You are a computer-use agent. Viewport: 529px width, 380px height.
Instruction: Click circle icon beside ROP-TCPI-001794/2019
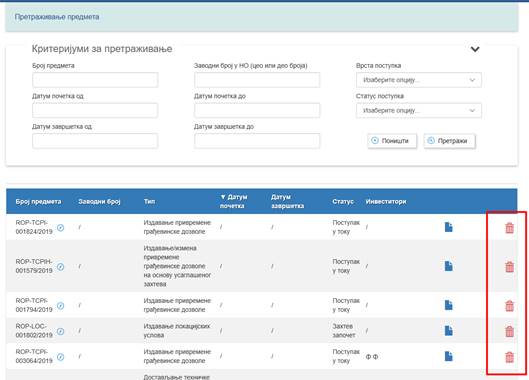(60, 306)
